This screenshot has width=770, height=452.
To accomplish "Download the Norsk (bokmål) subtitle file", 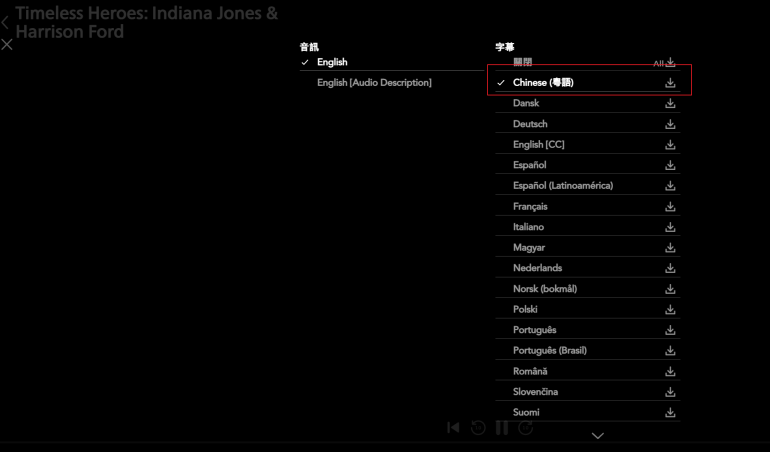I will pyautogui.click(x=670, y=289).
